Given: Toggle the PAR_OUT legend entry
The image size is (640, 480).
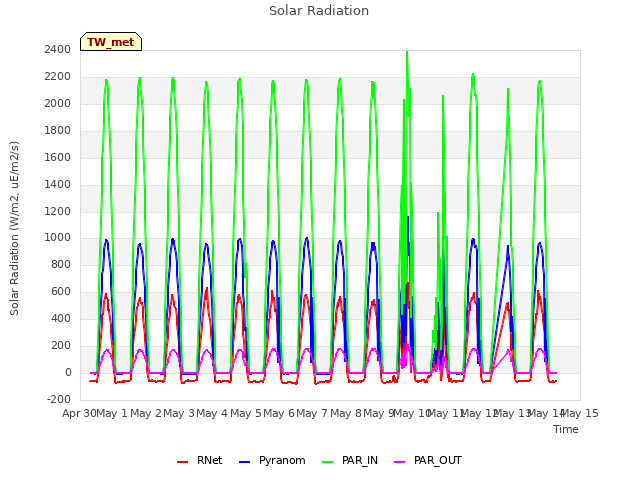Looking at the screenshot, I should pos(428,460).
